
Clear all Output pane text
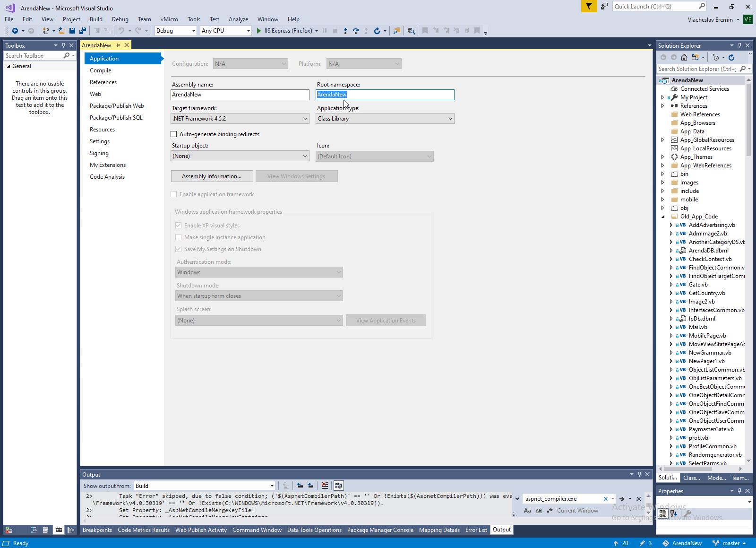tap(325, 486)
